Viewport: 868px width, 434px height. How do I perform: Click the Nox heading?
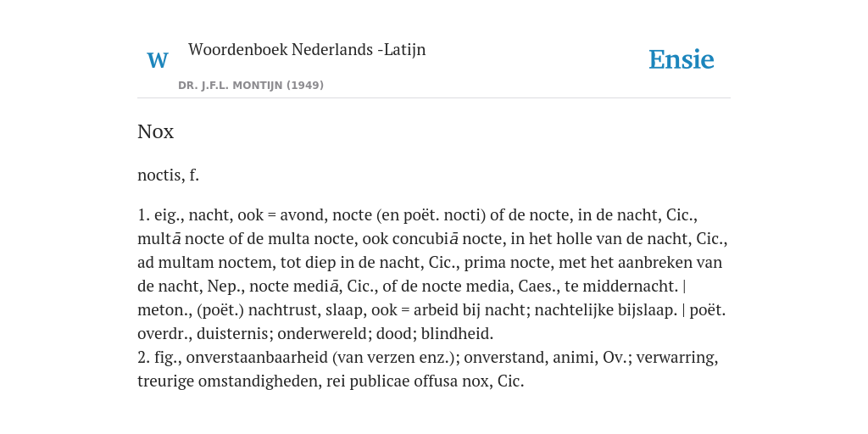pos(156,131)
